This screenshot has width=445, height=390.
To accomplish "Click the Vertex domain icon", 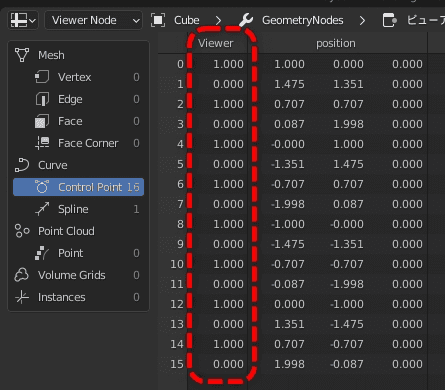I will [42, 77].
